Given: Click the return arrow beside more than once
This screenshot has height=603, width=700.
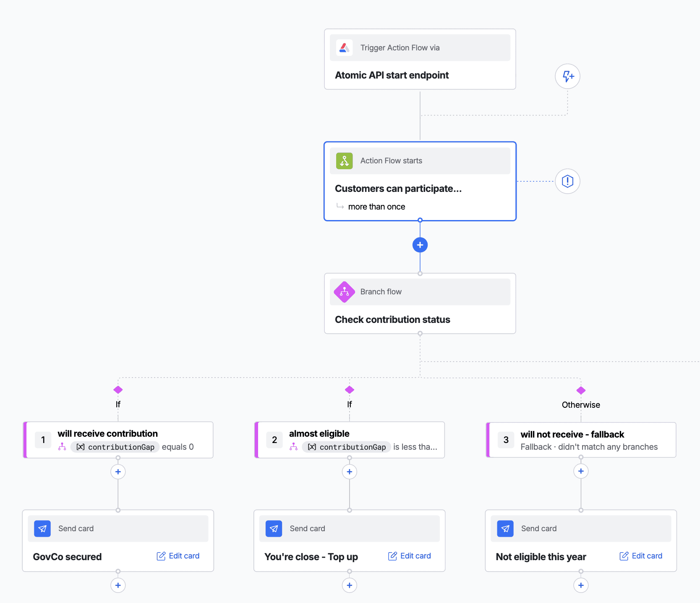Looking at the screenshot, I should tap(340, 206).
